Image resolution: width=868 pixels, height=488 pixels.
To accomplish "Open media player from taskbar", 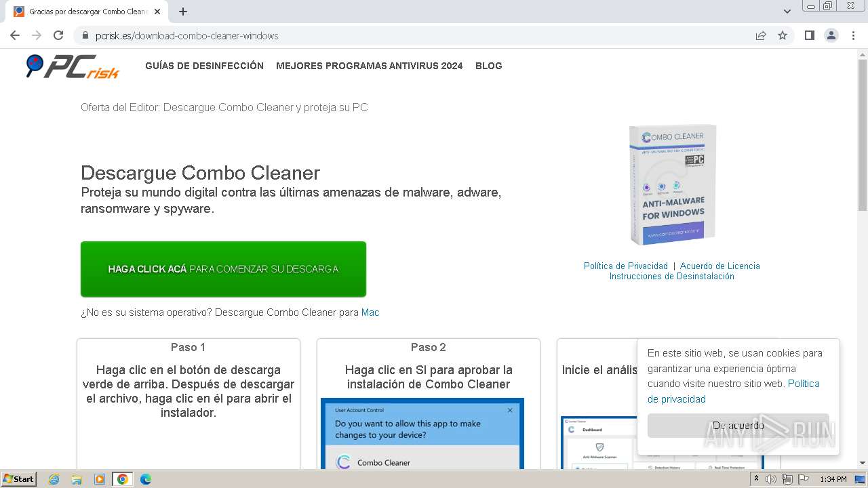I will point(100,479).
